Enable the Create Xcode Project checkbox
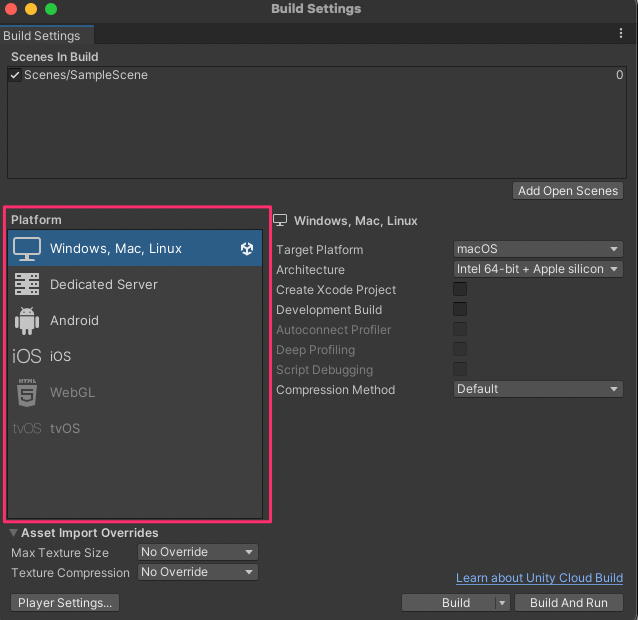The width and height of the screenshot is (638, 620). point(460,289)
